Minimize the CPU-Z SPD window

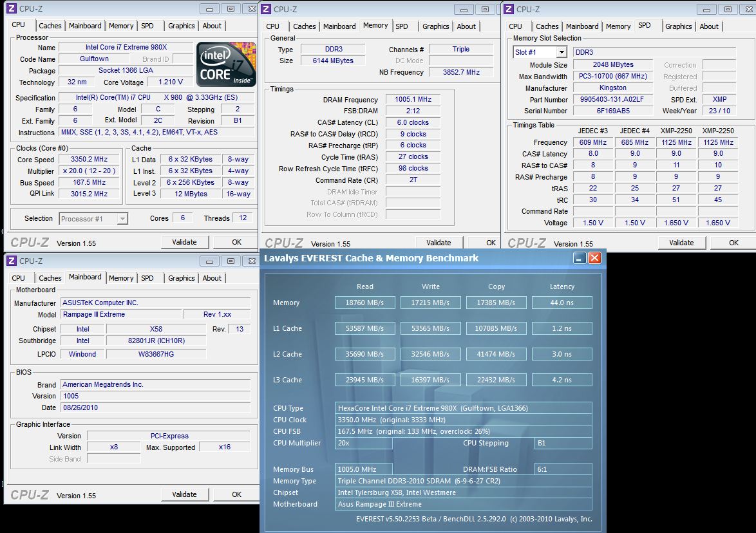click(706, 9)
